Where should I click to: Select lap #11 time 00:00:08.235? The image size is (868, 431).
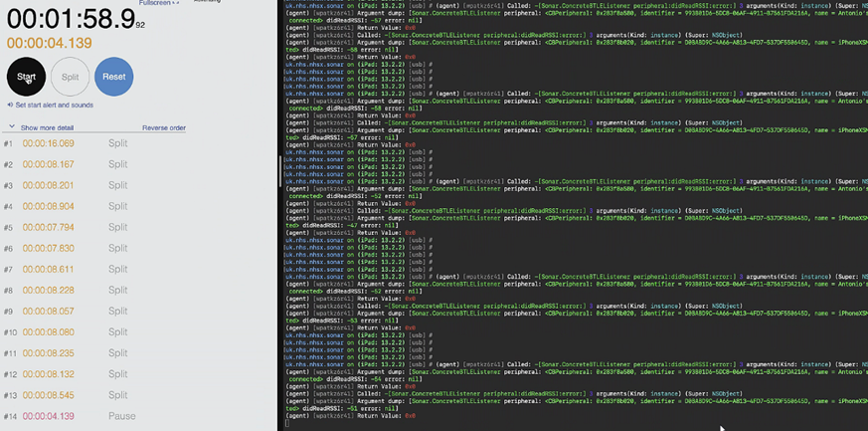tap(48, 353)
